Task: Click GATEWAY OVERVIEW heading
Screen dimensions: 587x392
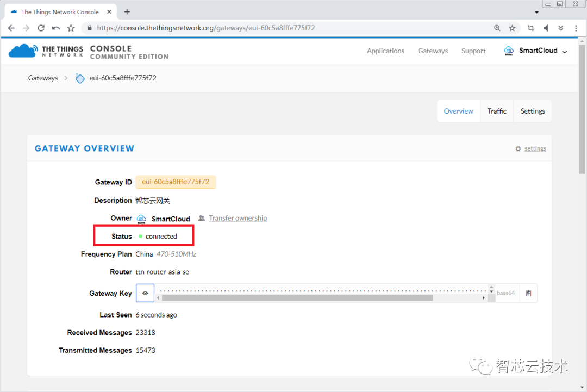Action: [85, 148]
